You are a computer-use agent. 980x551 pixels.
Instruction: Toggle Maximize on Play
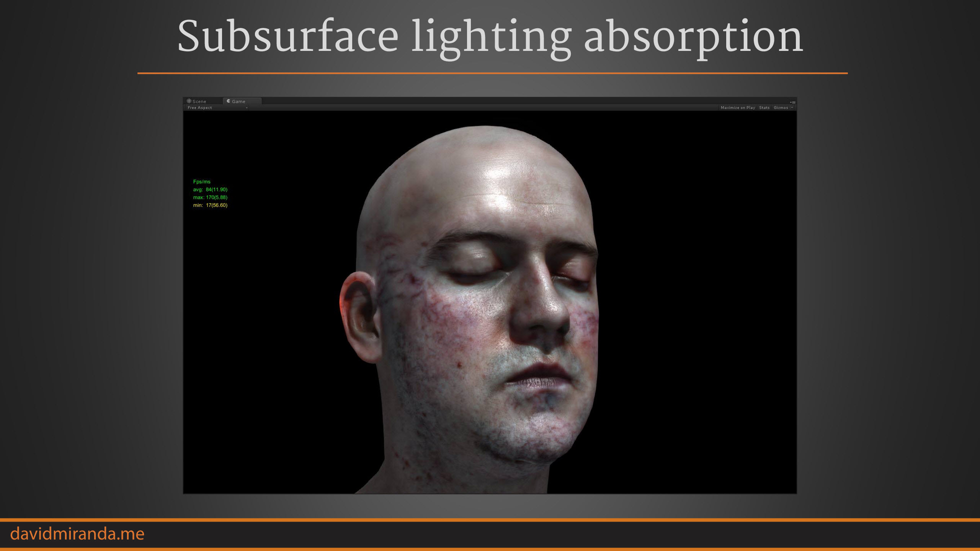(x=737, y=108)
